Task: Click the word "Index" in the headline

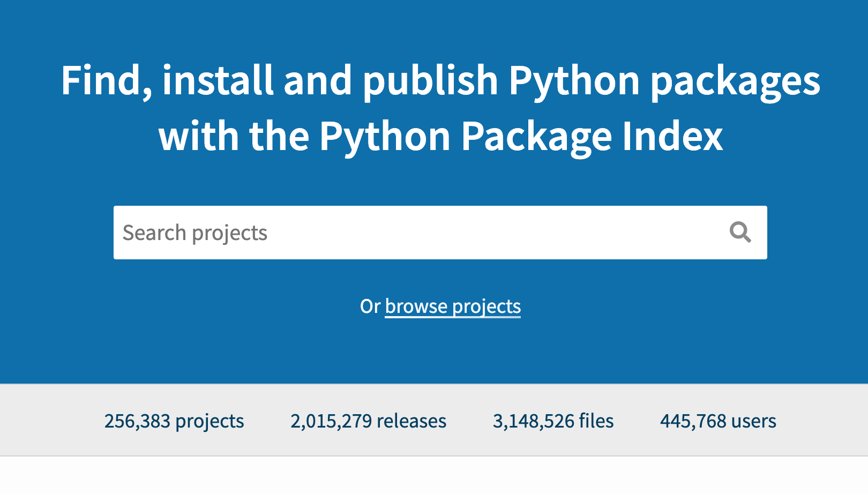Action: [672, 136]
